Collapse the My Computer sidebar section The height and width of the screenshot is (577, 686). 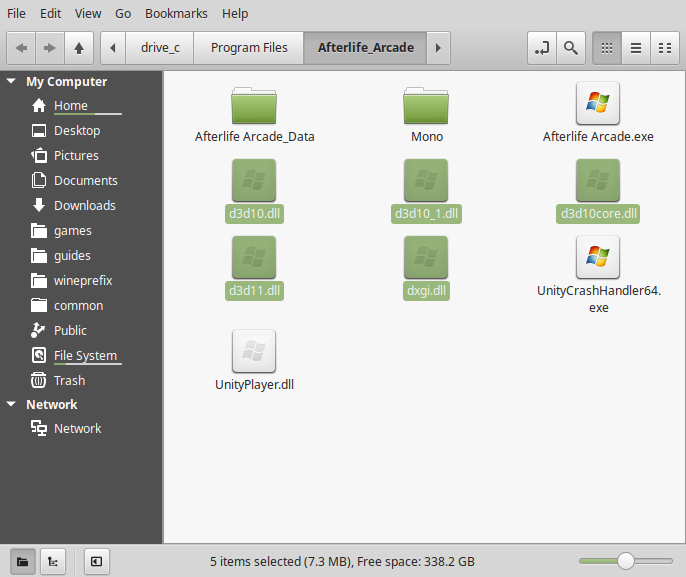(11, 81)
